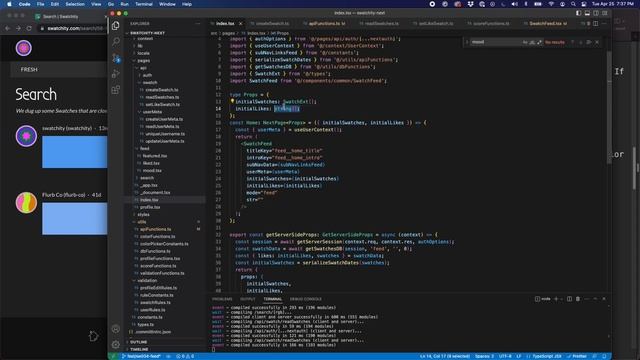The width and height of the screenshot is (640, 360).
Task: Expand the Outline section
Action: (x=139, y=342)
